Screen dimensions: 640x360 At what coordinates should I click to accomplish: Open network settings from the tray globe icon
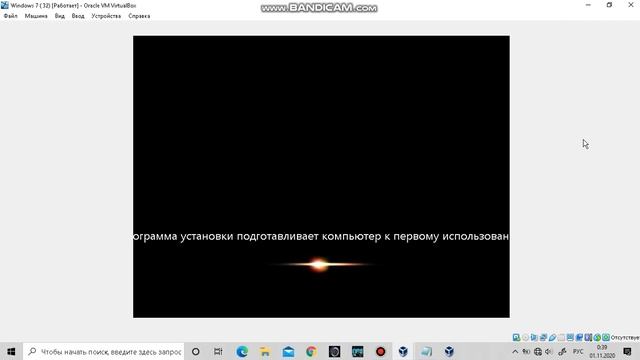click(538, 351)
